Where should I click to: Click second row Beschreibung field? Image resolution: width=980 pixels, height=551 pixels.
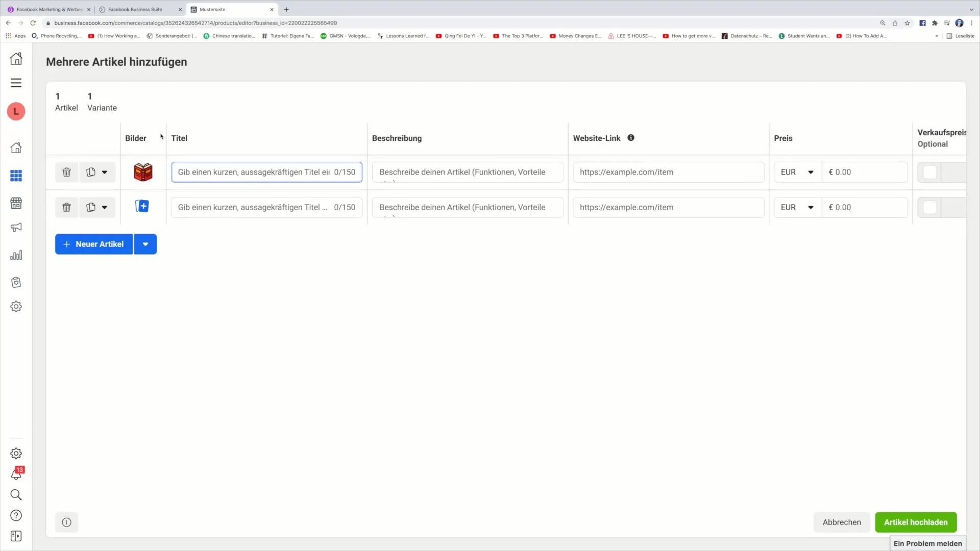[468, 207]
